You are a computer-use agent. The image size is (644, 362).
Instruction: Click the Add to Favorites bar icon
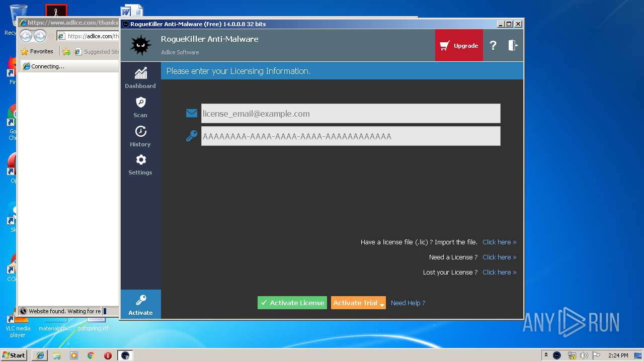click(66, 51)
